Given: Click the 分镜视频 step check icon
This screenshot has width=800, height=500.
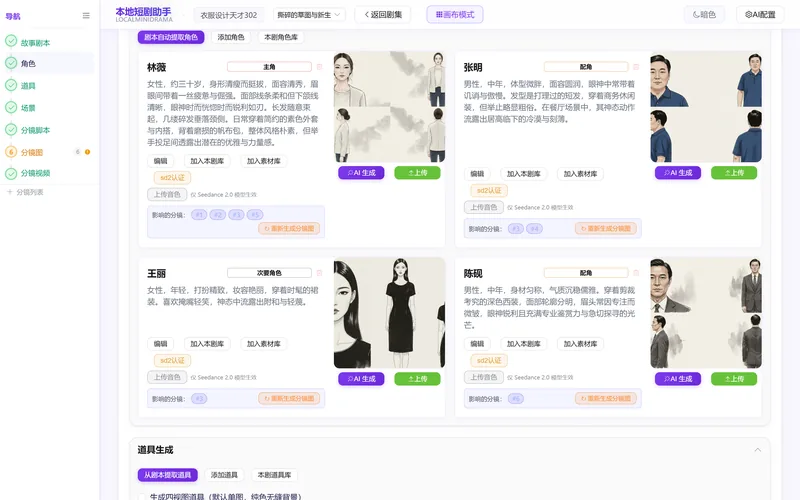Looking at the screenshot, I should (11, 173).
